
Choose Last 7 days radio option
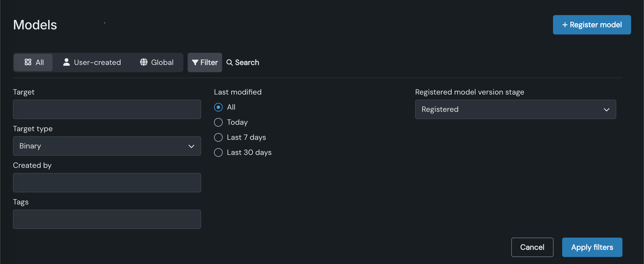tap(218, 137)
